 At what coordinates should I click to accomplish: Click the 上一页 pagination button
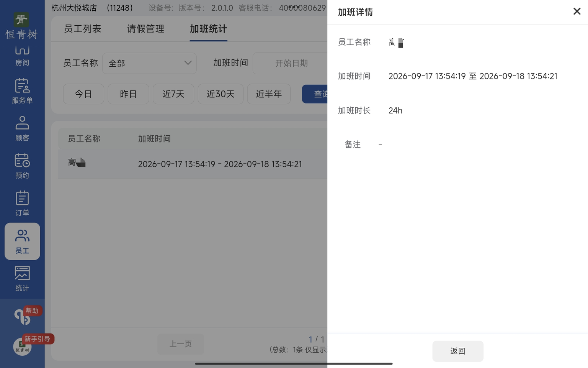181,344
